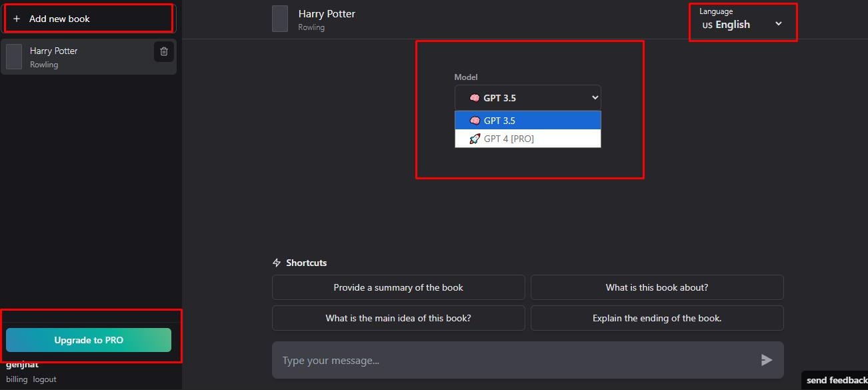Screen dimensions: 868x390
Task: Send message using the paper plane icon
Action: click(767, 360)
